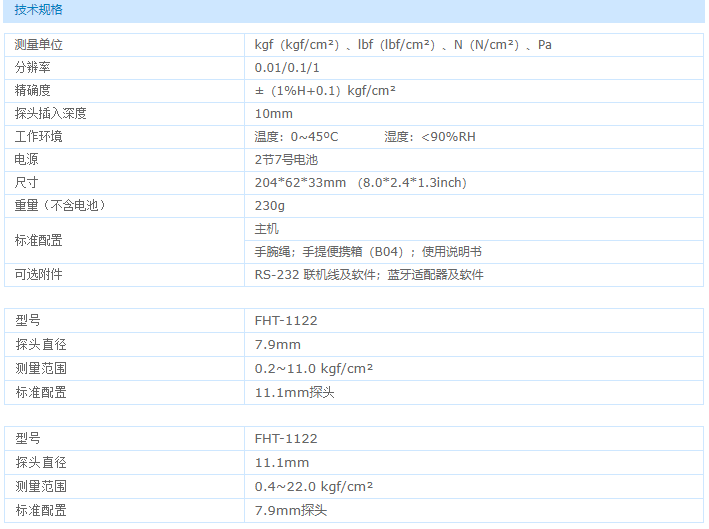709x529 pixels.
Task: Click the 探头插入深度 label
Action: [51, 114]
